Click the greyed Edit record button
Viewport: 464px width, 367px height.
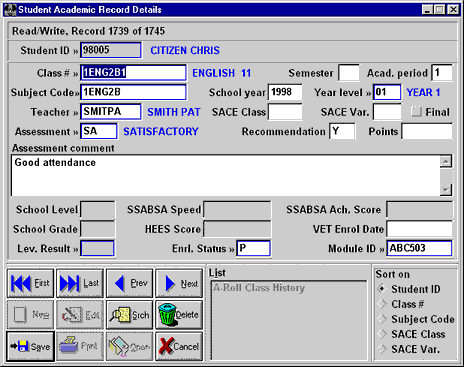pos(80,315)
